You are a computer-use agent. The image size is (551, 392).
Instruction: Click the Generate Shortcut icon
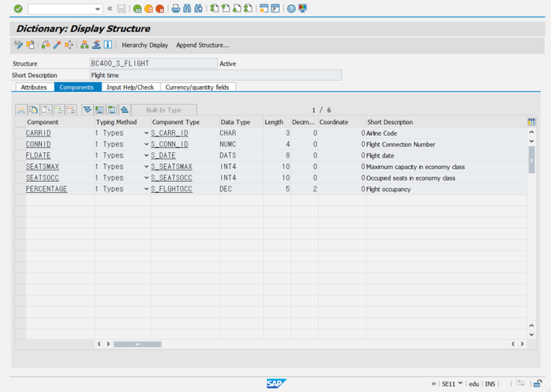click(x=275, y=8)
